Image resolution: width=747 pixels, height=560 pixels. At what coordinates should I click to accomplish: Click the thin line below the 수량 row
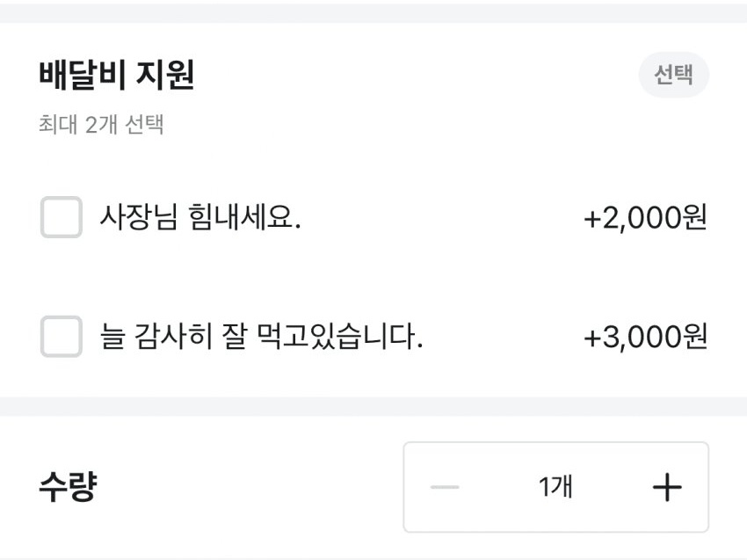[373, 557]
